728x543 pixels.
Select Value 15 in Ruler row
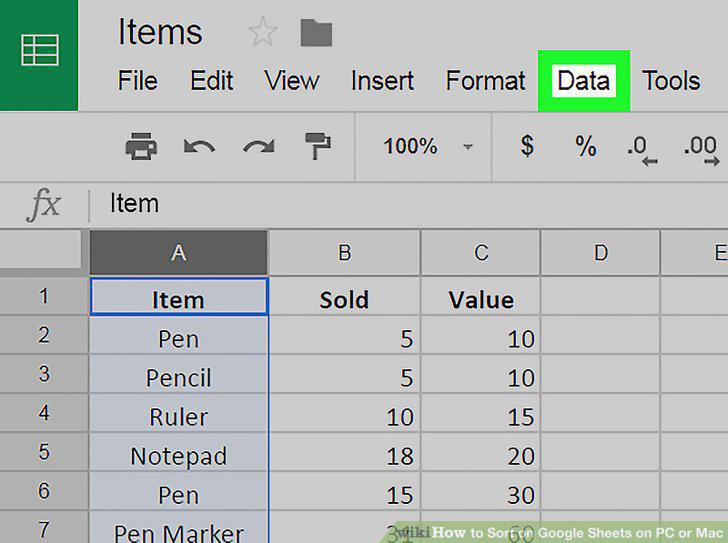coord(481,414)
